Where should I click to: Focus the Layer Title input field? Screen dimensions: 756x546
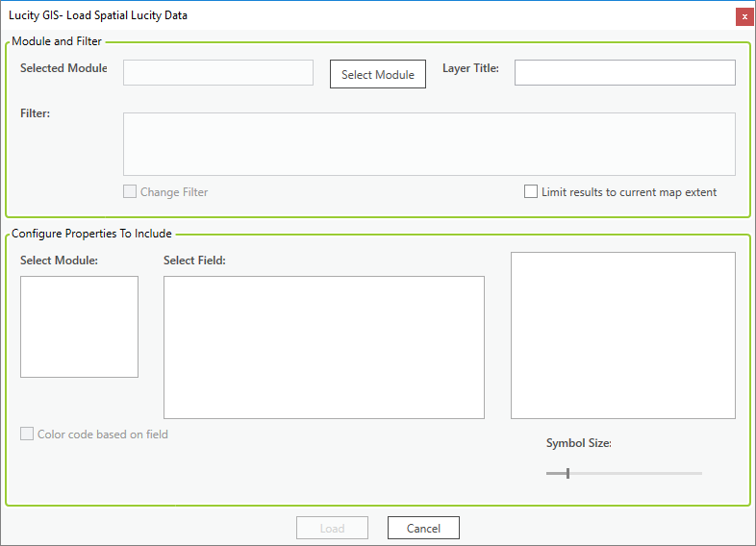(625, 73)
